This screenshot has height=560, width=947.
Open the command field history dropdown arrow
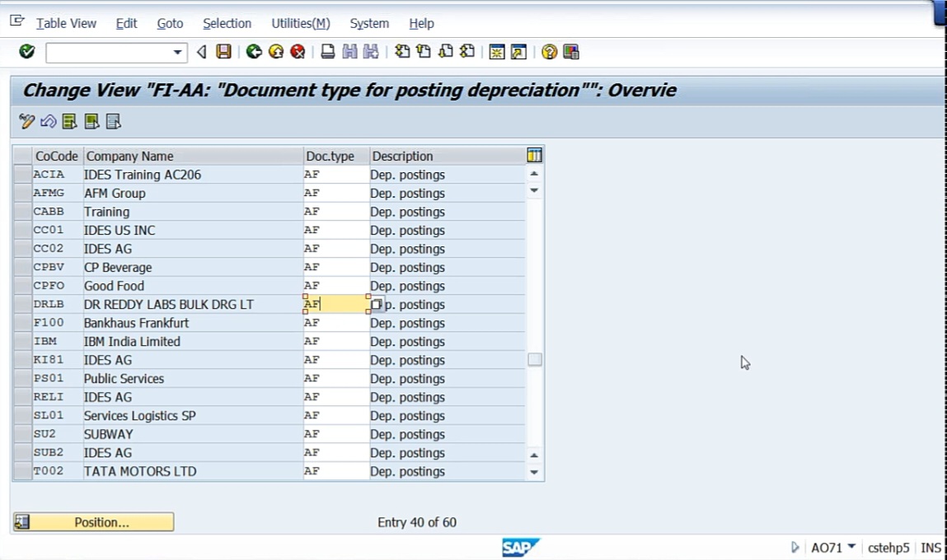[177, 53]
